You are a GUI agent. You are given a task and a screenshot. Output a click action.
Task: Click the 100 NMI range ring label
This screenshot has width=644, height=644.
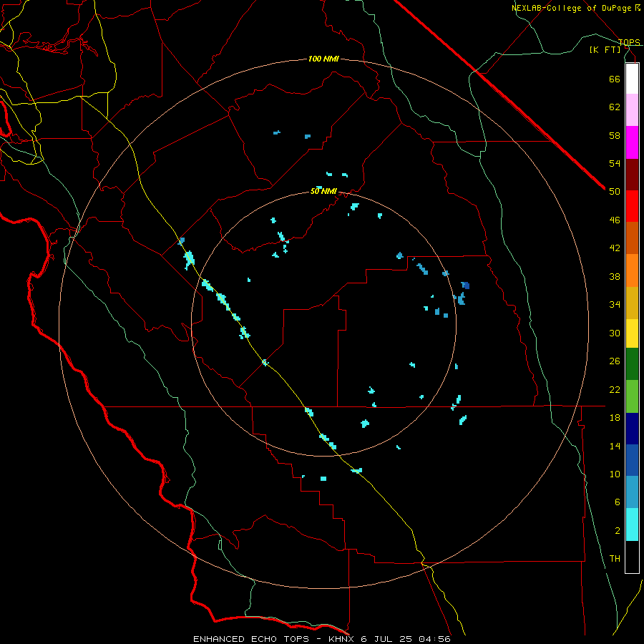point(323,59)
